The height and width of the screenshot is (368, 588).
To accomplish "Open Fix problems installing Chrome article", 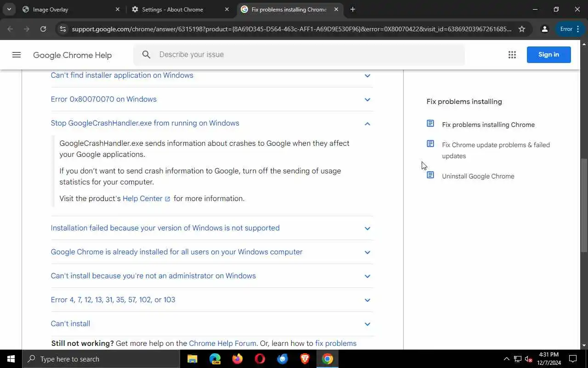I will [x=488, y=125].
